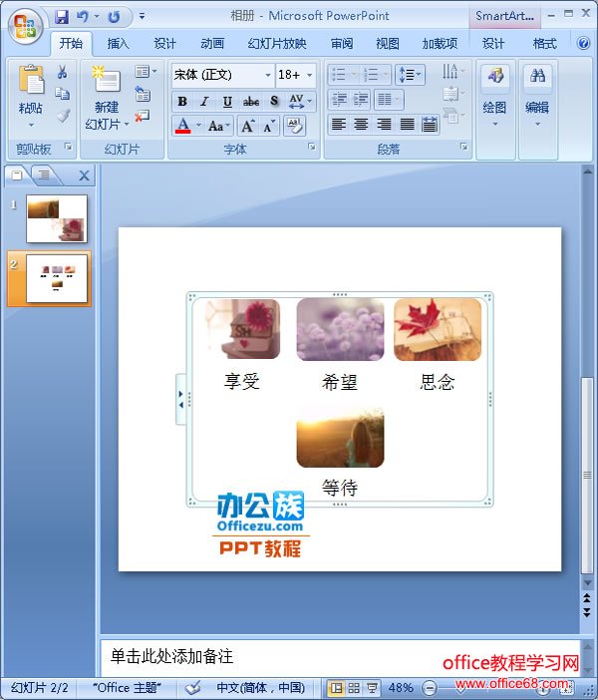This screenshot has width=598, height=700.
Task: Open the slide Layout dropdown
Action: tap(146, 71)
